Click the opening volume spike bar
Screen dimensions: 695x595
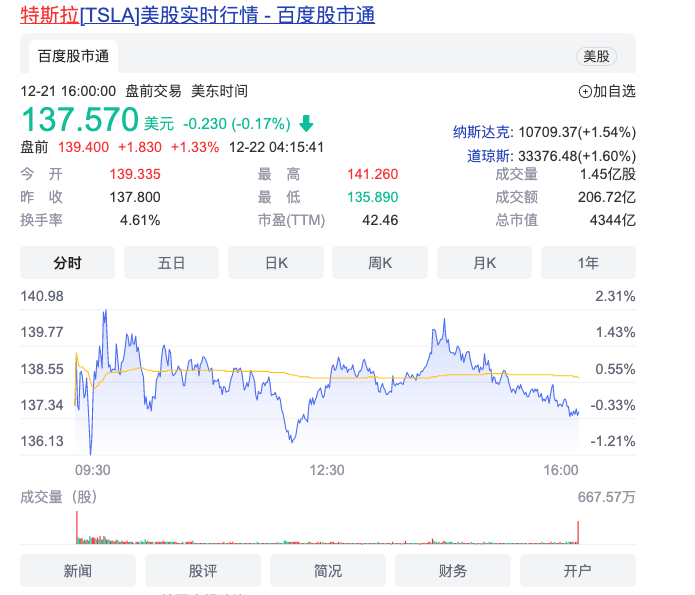click(x=77, y=528)
